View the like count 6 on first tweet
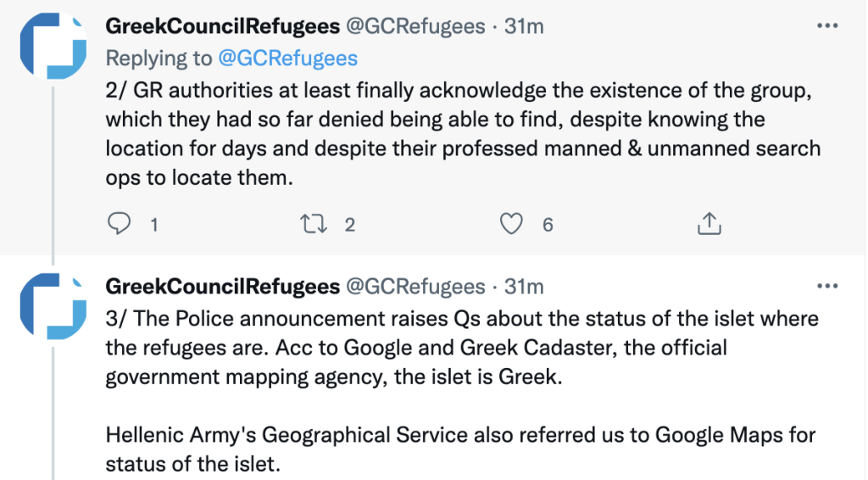Image resolution: width=868 pixels, height=480 pixels. click(548, 225)
